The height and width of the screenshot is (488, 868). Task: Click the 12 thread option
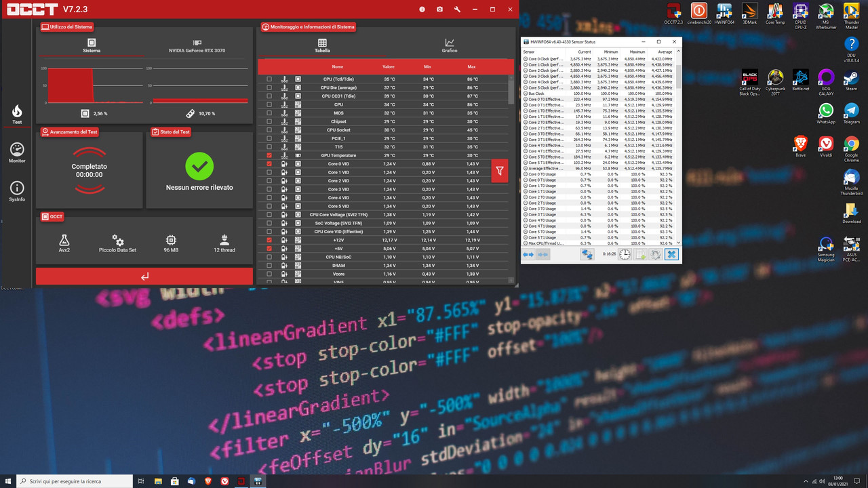coord(224,244)
